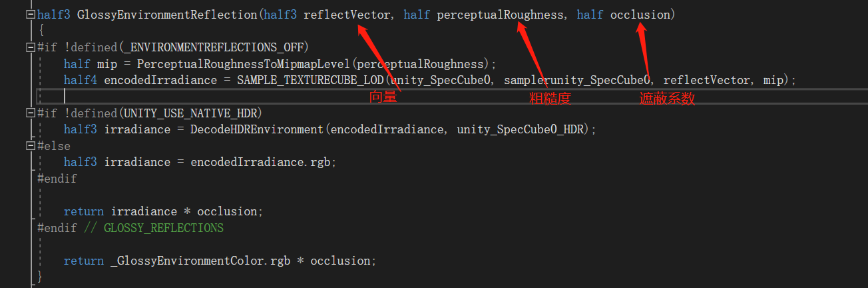The image size is (868, 288).
Task: Collapse the GlossyEnvironmentReflection function block
Action: click(30, 15)
